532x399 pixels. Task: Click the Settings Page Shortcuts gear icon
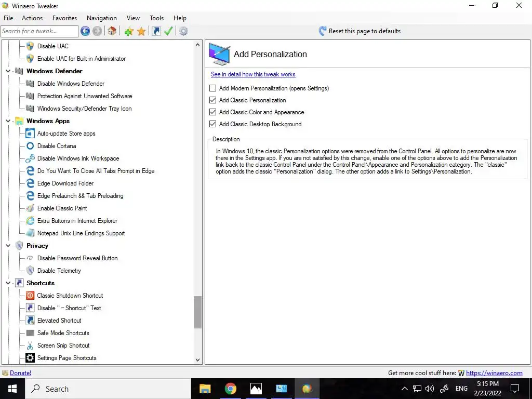tap(30, 357)
